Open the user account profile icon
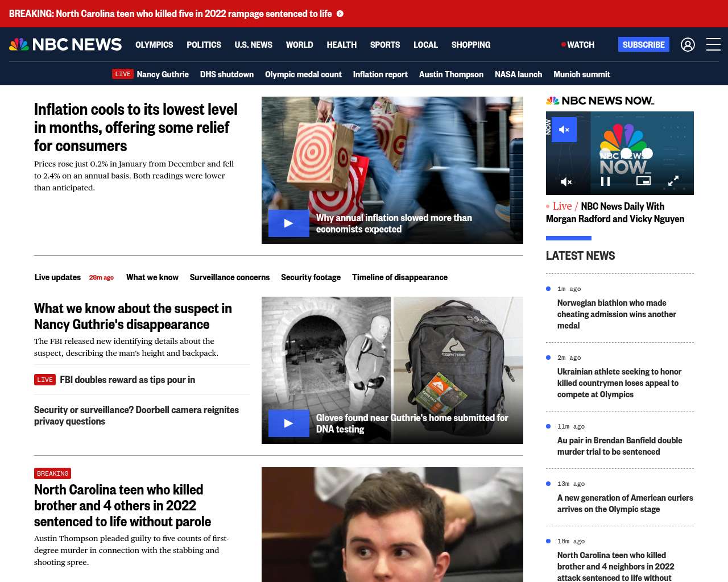Image resolution: width=728 pixels, height=582 pixels. 688,44
